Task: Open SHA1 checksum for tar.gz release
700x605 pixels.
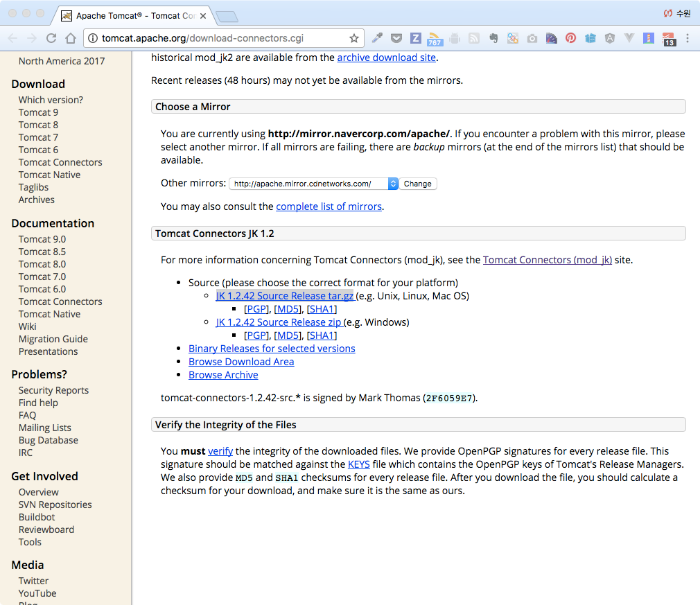Action: coord(322,309)
